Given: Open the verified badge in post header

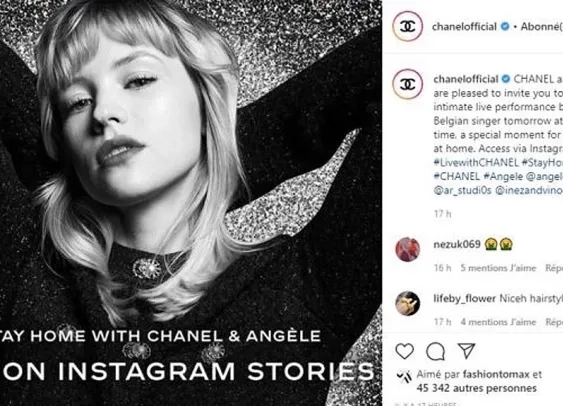Looking at the screenshot, I should click(x=505, y=26).
